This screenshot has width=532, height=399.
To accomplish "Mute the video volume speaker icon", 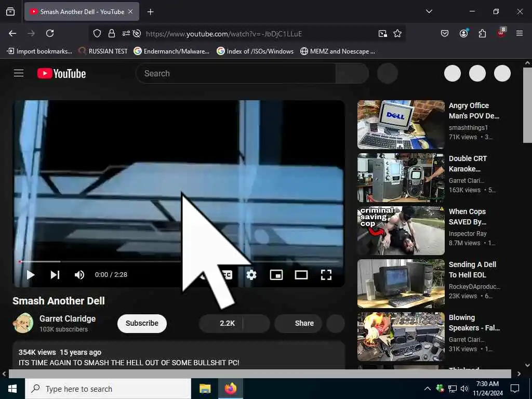I will point(79,275).
